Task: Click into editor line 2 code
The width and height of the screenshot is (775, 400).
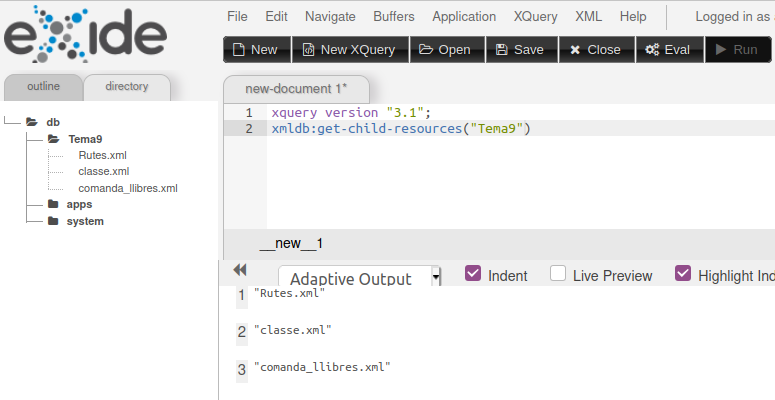Action: pos(400,129)
